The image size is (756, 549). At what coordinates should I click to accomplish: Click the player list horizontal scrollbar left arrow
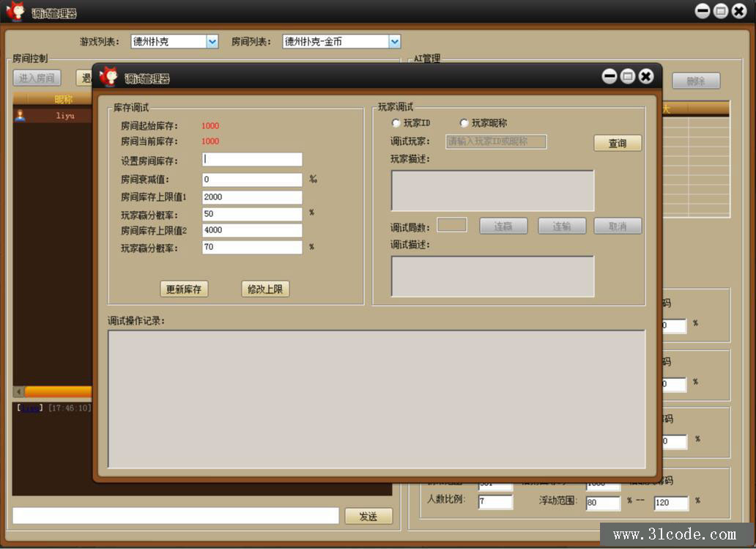[19, 392]
